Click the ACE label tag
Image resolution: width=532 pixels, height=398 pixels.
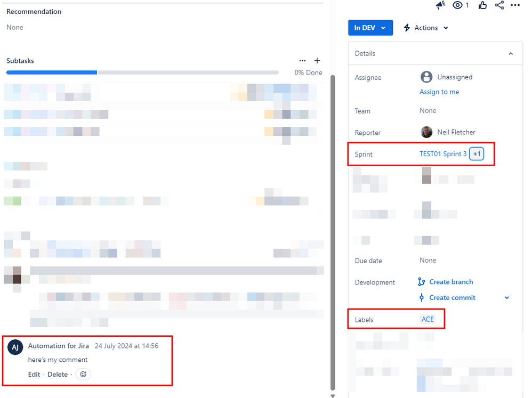pos(428,319)
